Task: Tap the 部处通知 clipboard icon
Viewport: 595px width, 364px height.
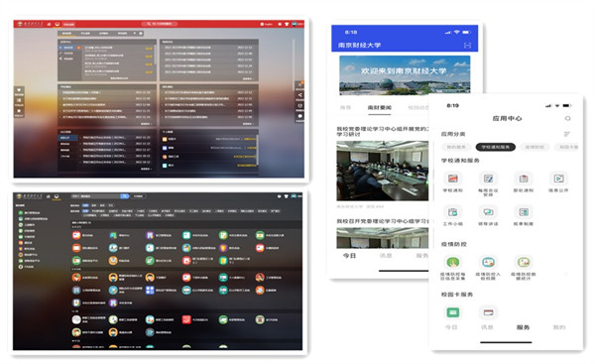Action: click(524, 179)
